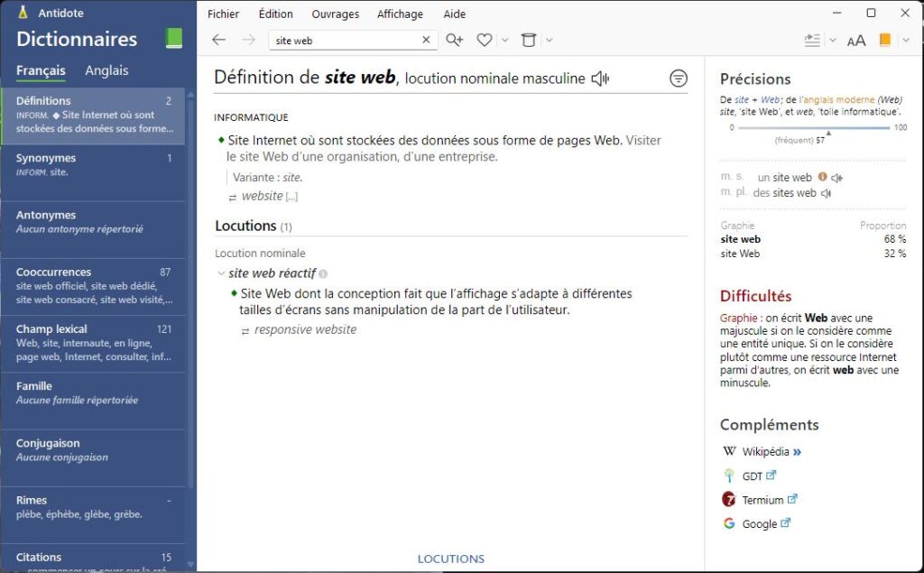Click the orange bookmark panel icon
This screenshot has width=924, height=573.
884,40
